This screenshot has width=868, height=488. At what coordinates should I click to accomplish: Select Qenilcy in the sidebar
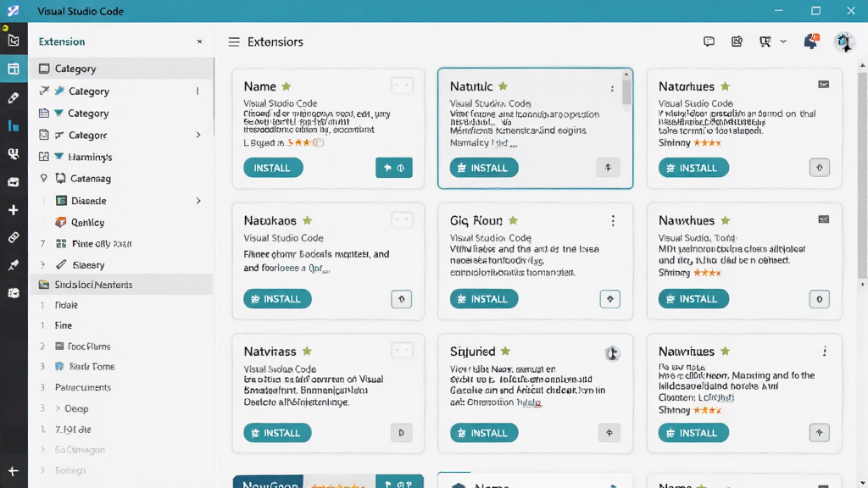(87, 223)
